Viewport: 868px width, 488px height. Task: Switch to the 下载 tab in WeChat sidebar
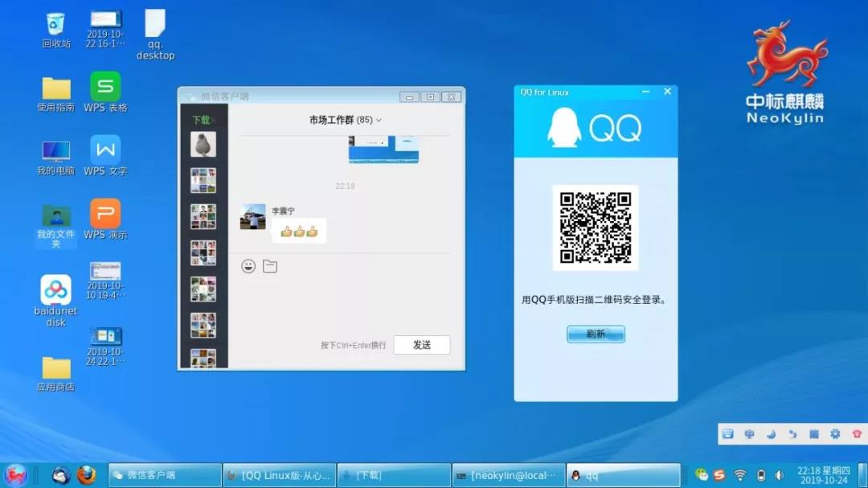click(x=202, y=120)
